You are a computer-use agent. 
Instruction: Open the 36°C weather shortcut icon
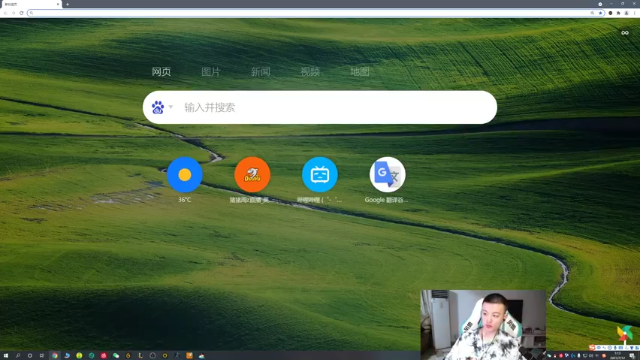click(x=184, y=175)
